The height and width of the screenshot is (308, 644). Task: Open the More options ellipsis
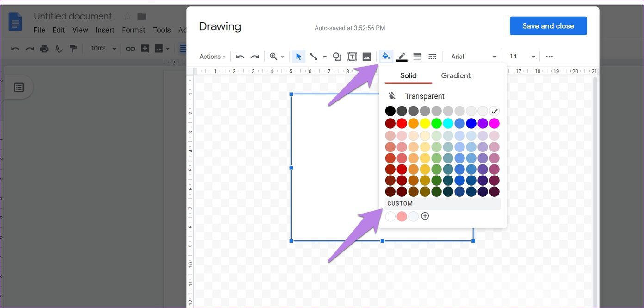pos(549,57)
